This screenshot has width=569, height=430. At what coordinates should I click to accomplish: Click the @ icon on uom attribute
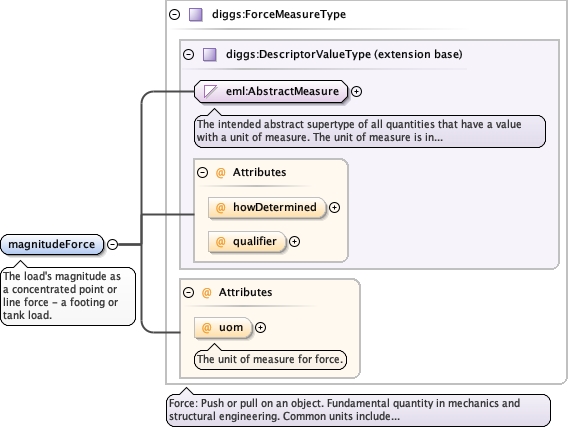(x=206, y=328)
